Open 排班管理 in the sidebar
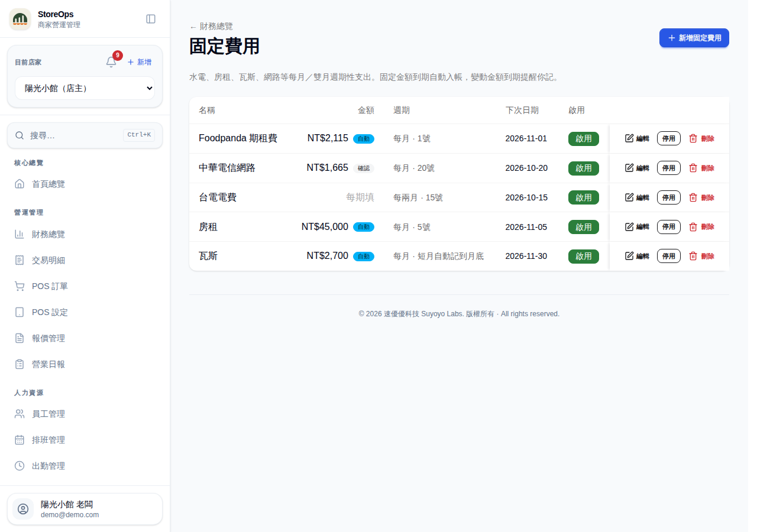757x532 pixels. click(85, 440)
